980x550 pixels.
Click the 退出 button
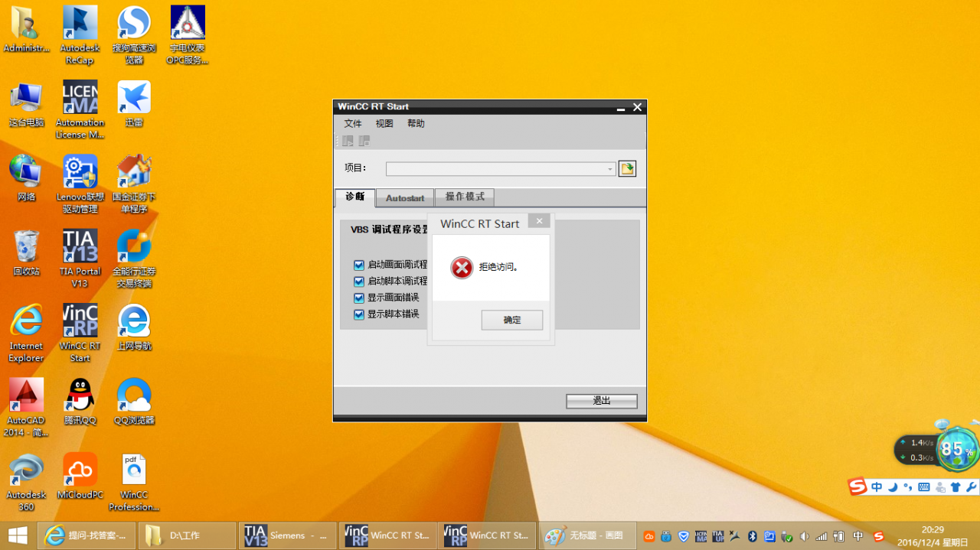point(602,401)
